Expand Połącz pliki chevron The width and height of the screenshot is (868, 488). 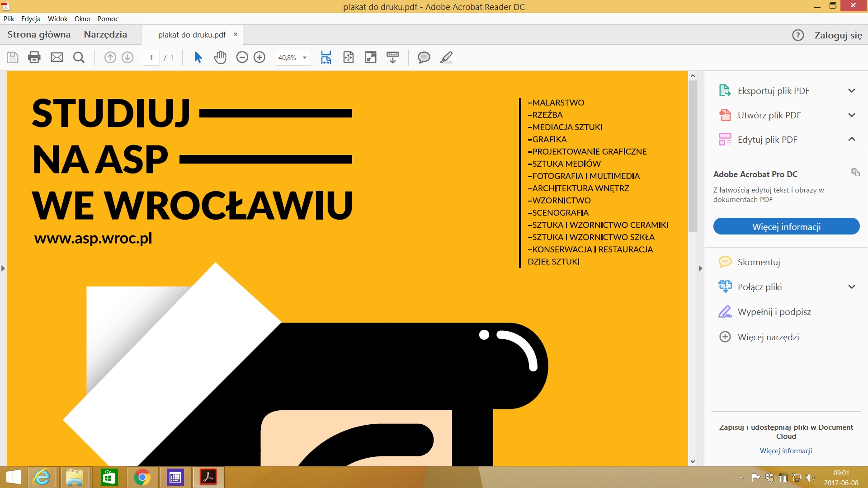[852, 287]
